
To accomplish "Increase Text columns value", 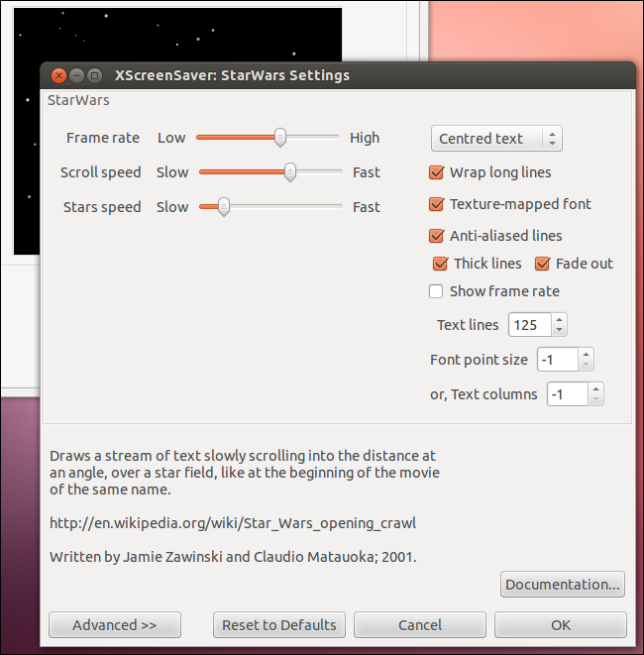I will [x=596, y=388].
